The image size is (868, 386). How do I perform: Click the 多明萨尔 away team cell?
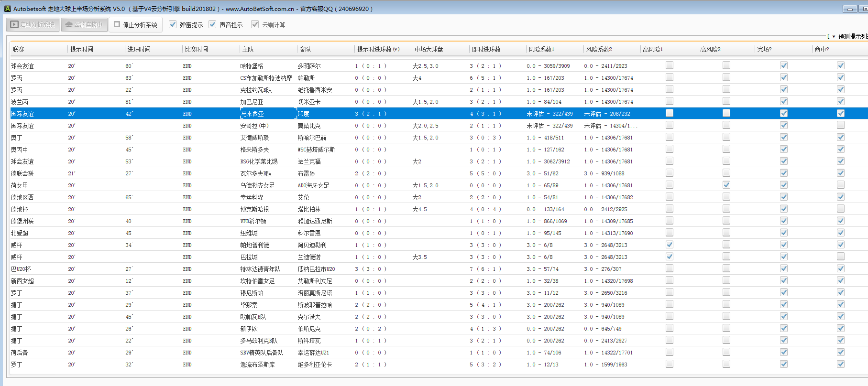tap(309, 66)
